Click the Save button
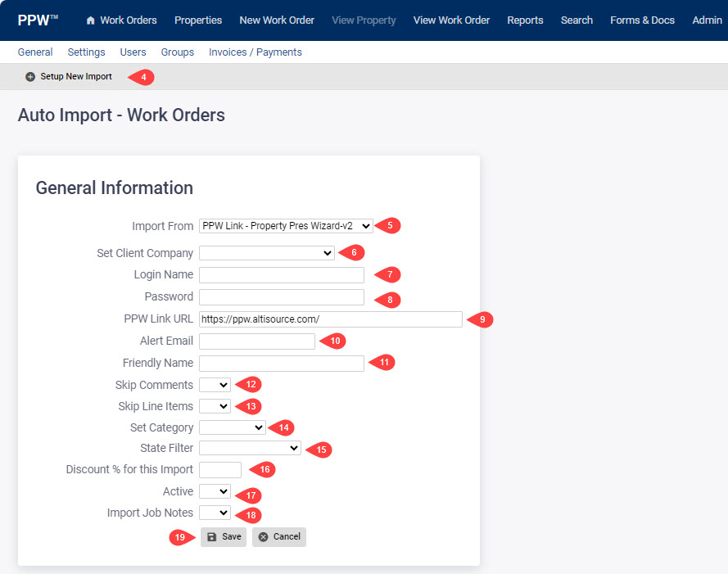Viewport: 728px width, 574px height. pyautogui.click(x=223, y=537)
